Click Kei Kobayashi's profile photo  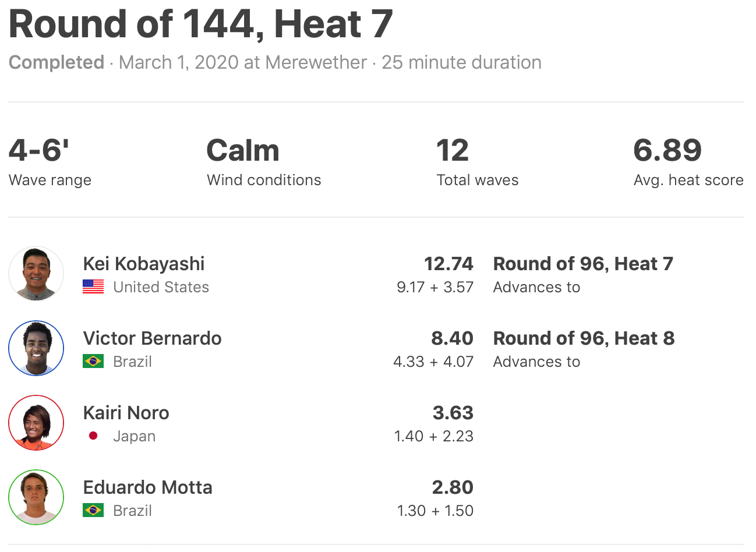point(36,274)
